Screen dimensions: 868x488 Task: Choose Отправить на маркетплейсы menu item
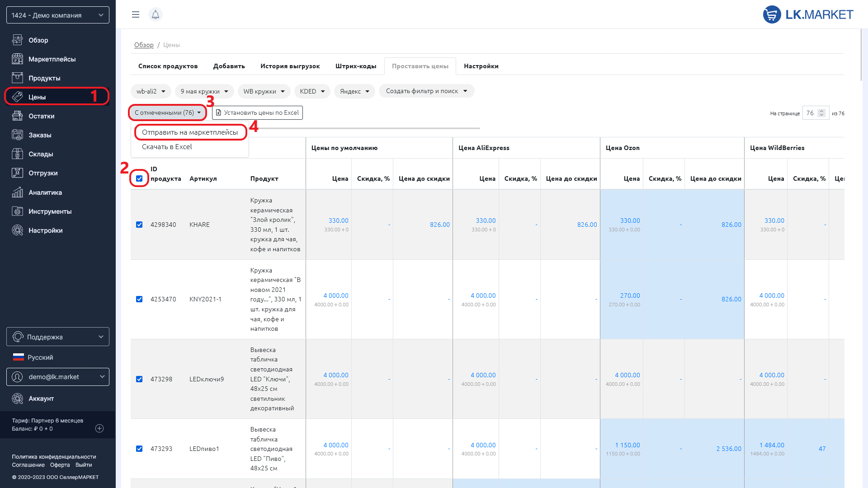(190, 132)
